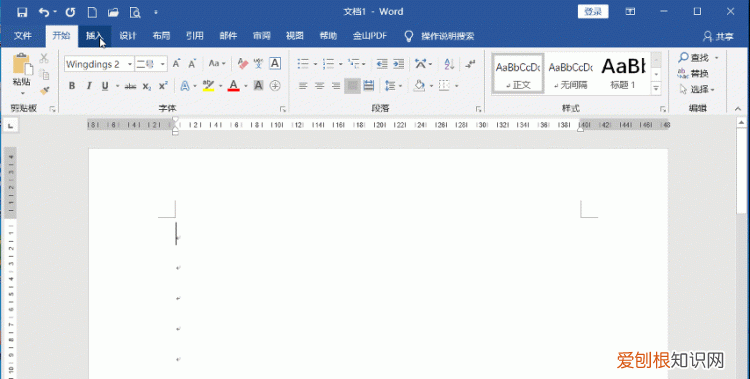Expand the styles gallery more arrow
750x379 pixels.
(656, 89)
